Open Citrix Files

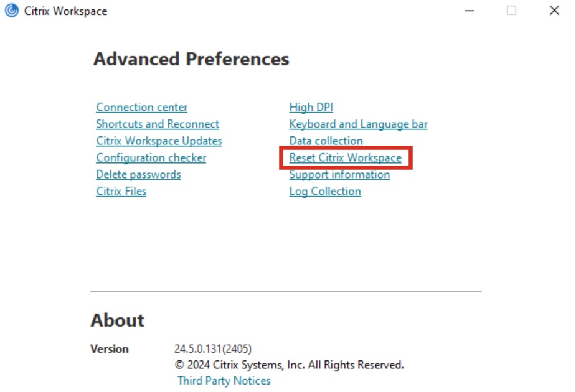[121, 191]
